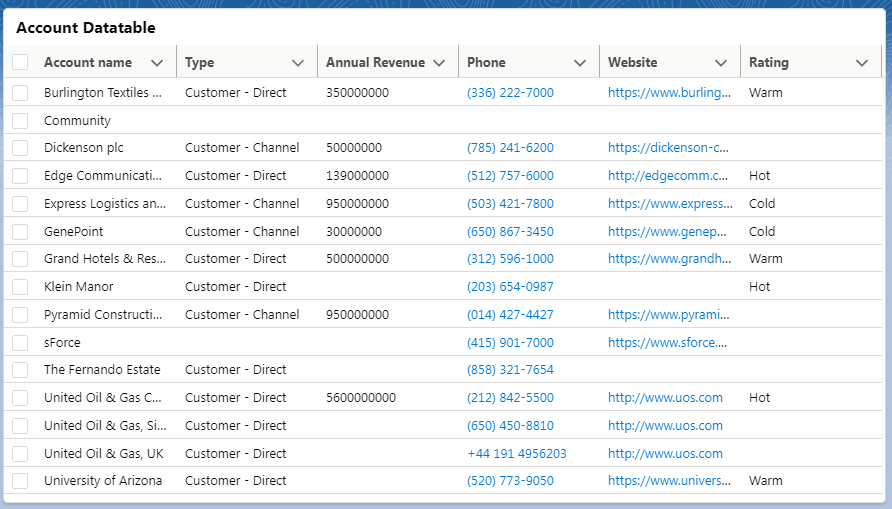This screenshot has height=509, width=892.
Task: Click phone link (503) 421-7800
Action: pyautogui.click(x=510, y=204)
